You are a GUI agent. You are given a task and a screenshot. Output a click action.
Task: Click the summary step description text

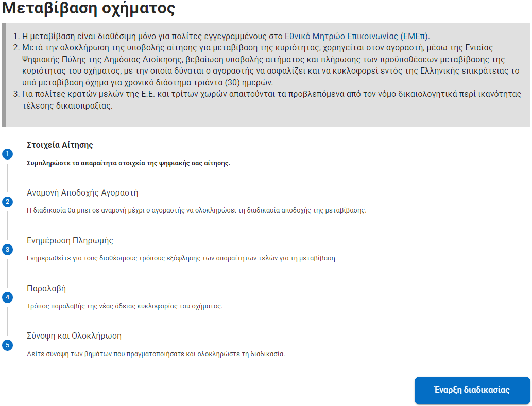156,354
